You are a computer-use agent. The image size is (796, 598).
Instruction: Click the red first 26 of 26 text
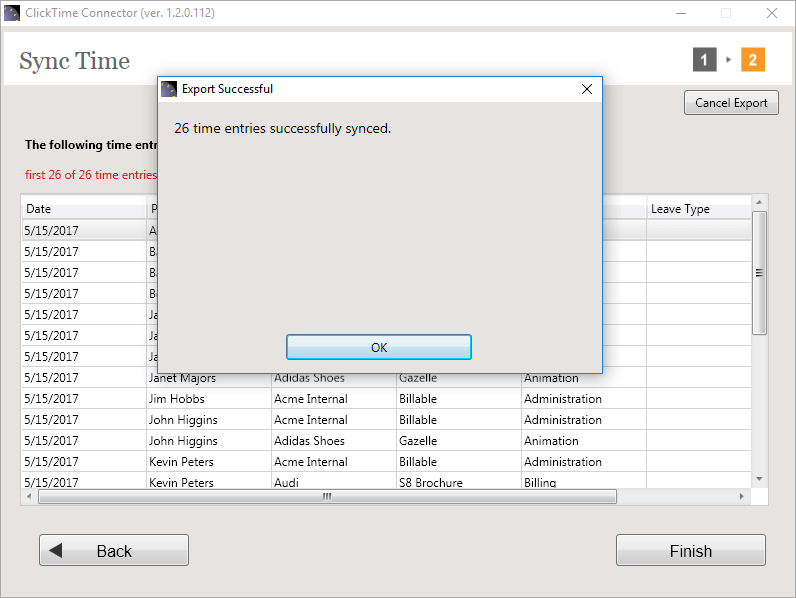[91, 175]
